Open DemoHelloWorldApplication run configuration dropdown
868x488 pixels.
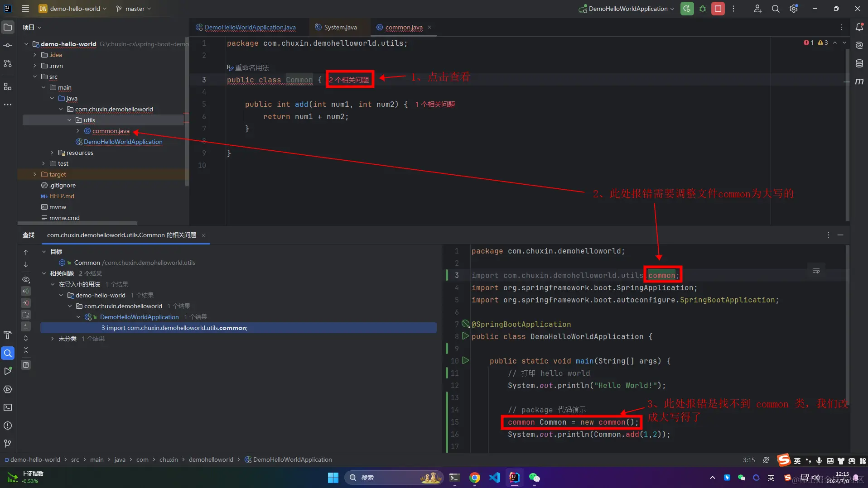pyautogui.click(x=627, y=9)
